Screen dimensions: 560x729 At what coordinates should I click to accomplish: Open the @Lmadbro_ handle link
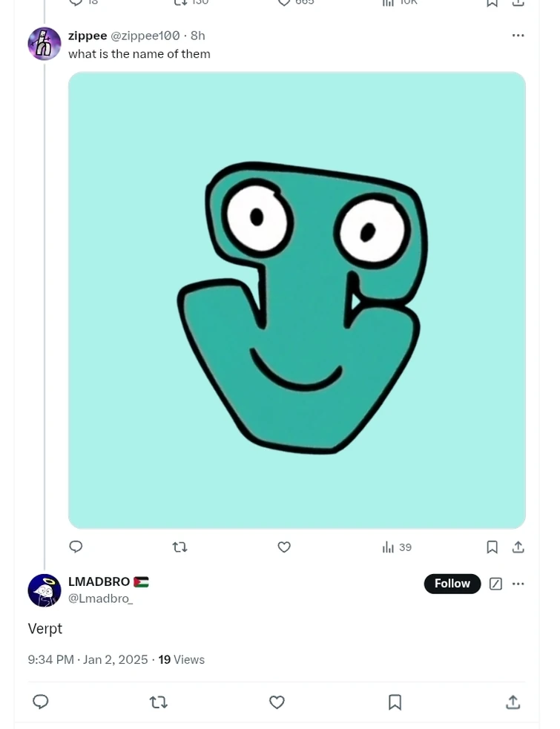pos(100,598)
